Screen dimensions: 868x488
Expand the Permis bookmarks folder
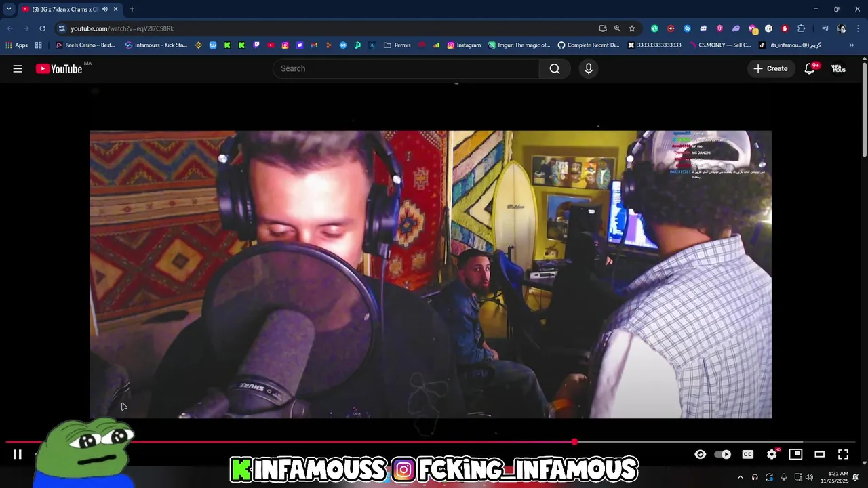397,45
